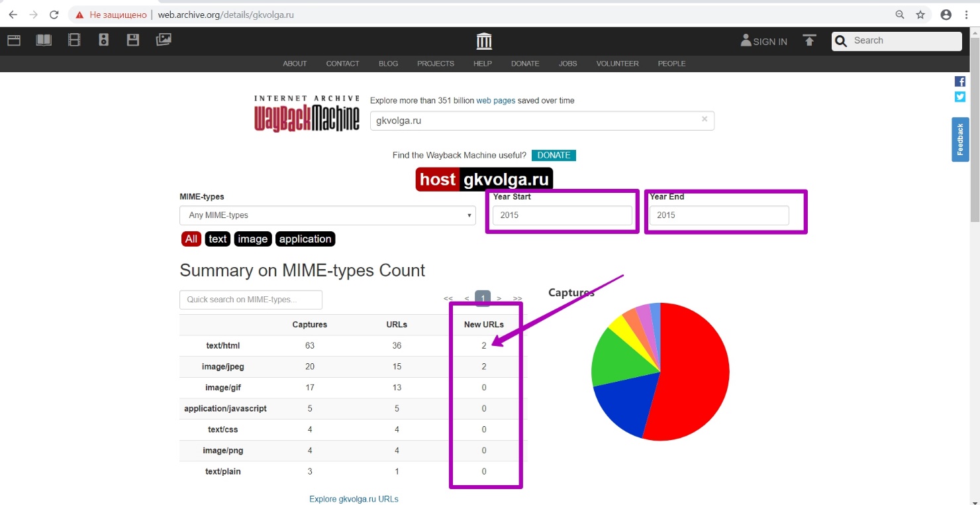Image resolution: width=980 pixels, height=505 pixels.
Task: Click the teal DONATE button
Action: click(554, 155)
